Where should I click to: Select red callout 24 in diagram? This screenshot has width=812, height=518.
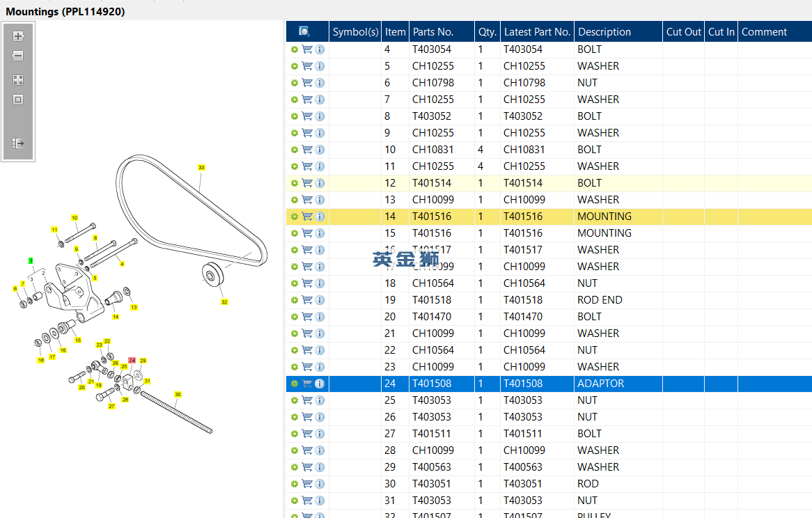132,360
